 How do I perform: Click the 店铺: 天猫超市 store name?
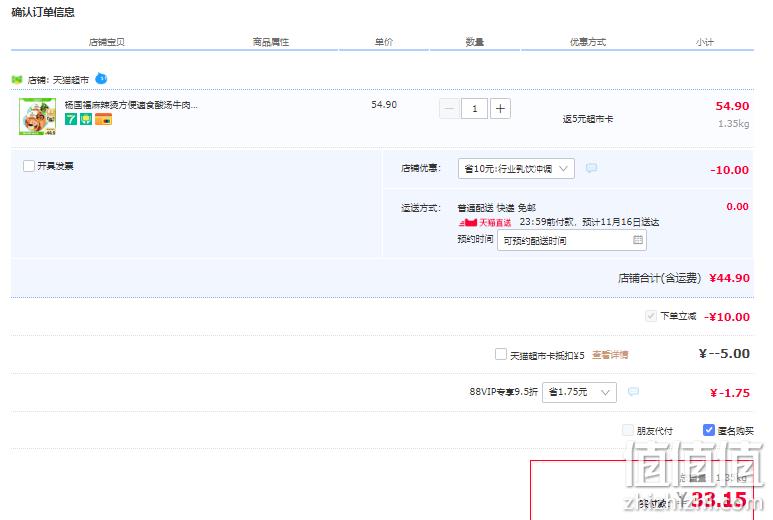[x=58, y=80]
